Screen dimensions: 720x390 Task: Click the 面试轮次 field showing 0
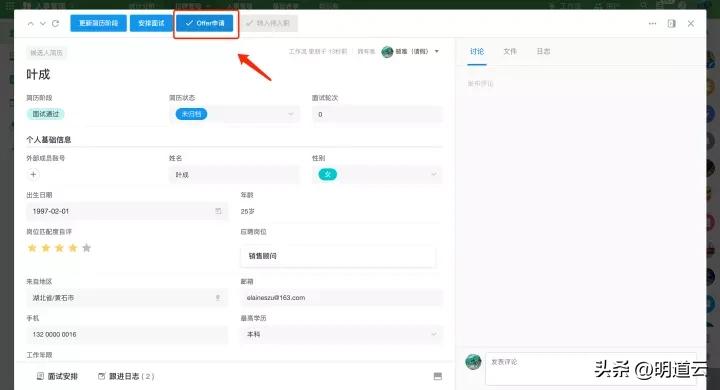pyautogui.click(x=377, y=114)
